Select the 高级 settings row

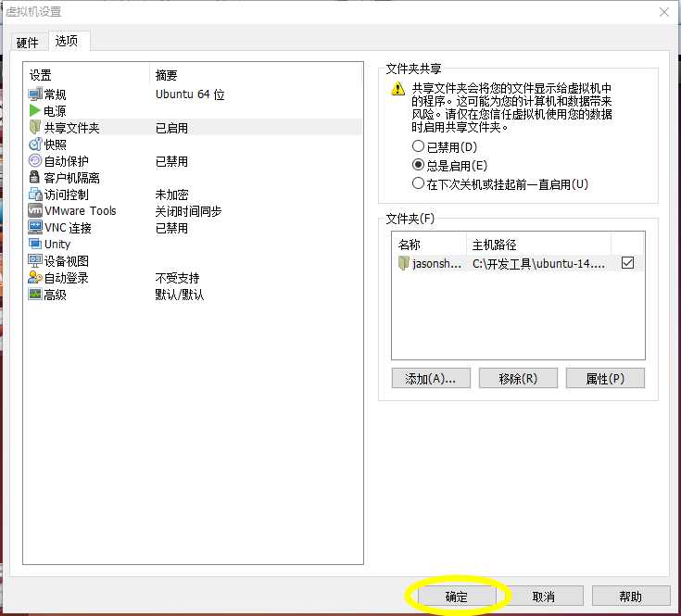coord(195,295)
